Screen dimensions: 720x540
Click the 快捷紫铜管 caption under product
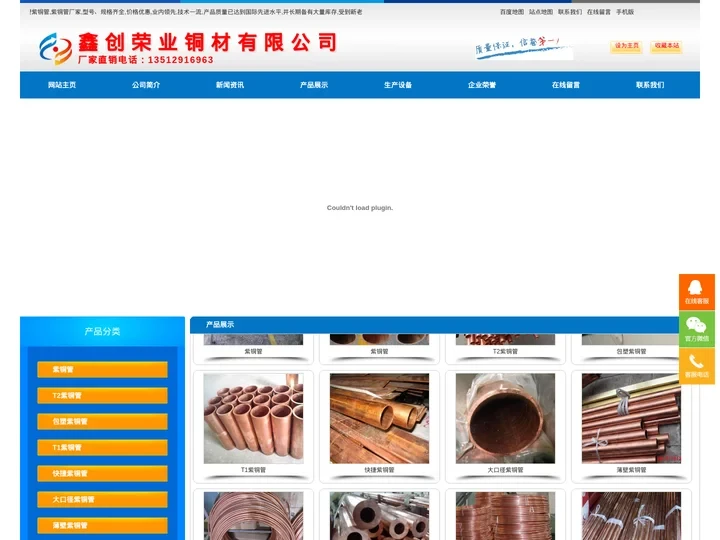[x=379, y=470]
